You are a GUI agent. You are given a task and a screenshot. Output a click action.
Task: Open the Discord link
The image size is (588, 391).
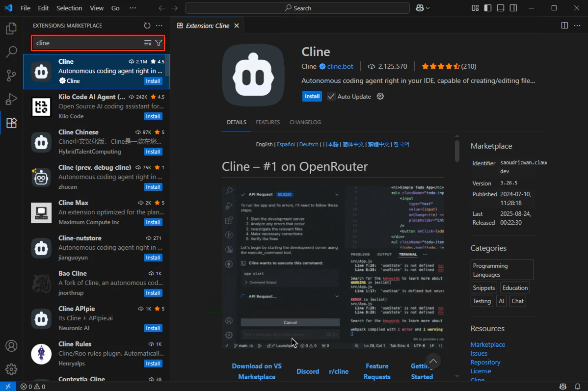[308, 371]
